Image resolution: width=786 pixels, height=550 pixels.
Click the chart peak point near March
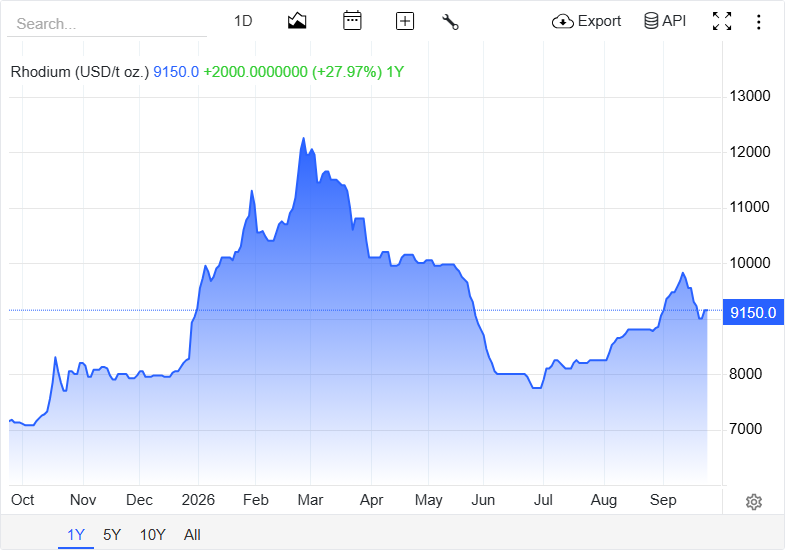(x=303, y=138)
